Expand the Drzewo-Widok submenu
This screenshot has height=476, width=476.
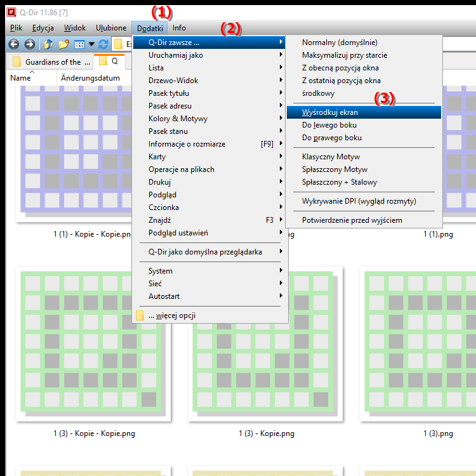209,81
